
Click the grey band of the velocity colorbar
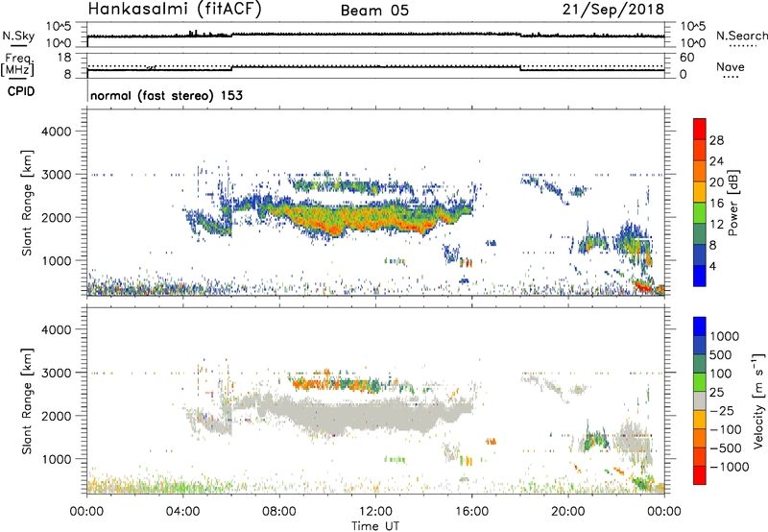[x=700, y=401]
